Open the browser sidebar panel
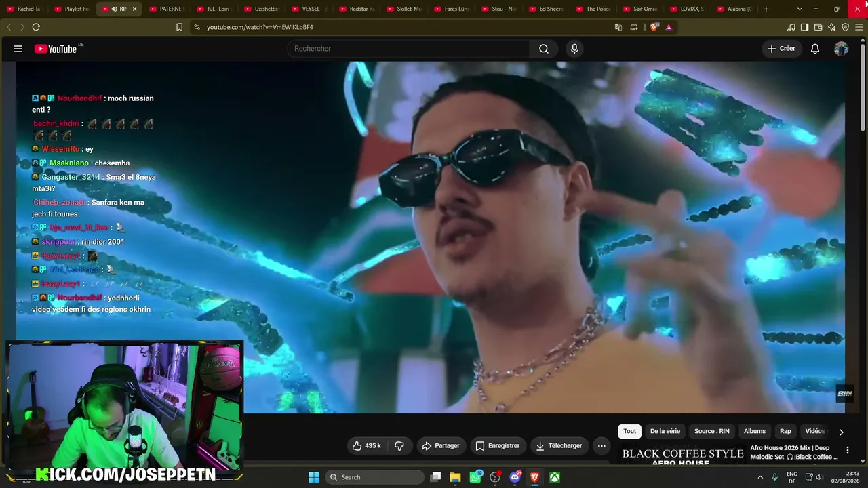Screen dimensions: 868x488 [x=804, y=27]
